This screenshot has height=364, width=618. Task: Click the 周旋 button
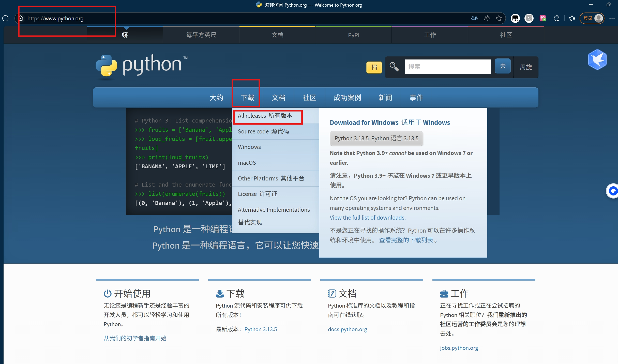pos(525,67)
